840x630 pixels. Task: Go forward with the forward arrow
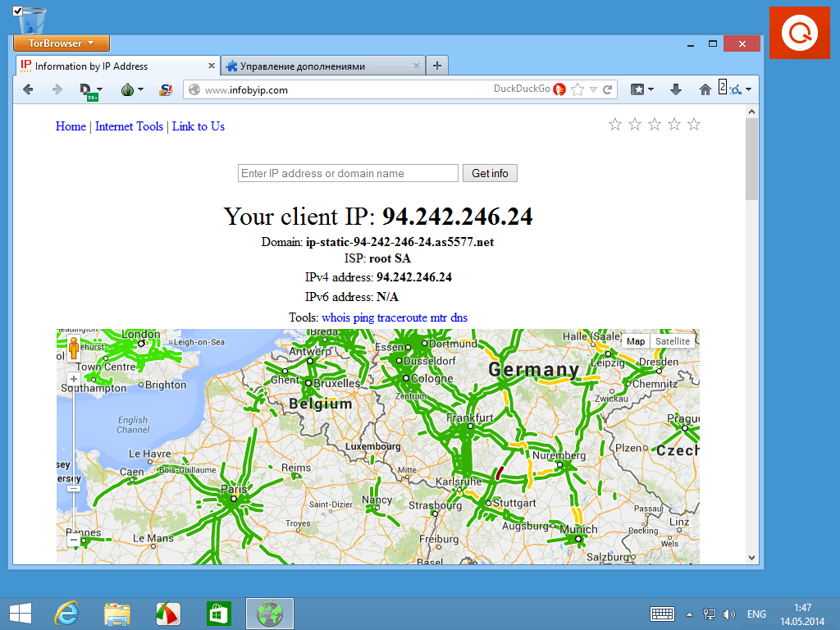[57, 89]
